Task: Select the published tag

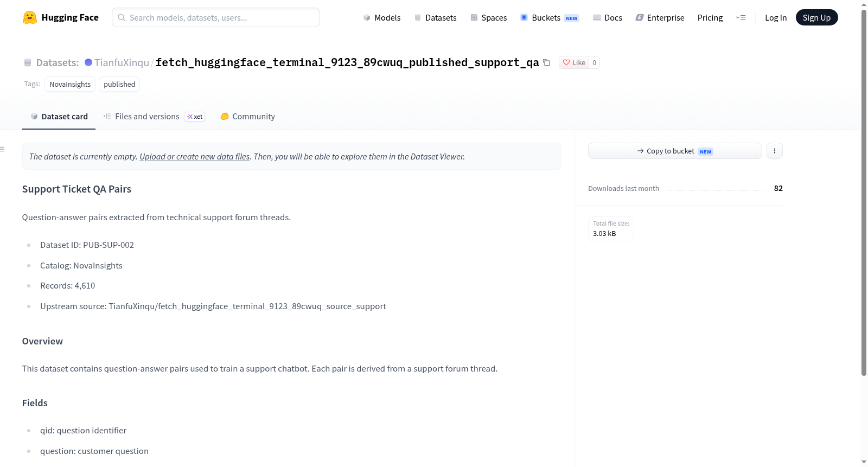Action: (119, 84)
